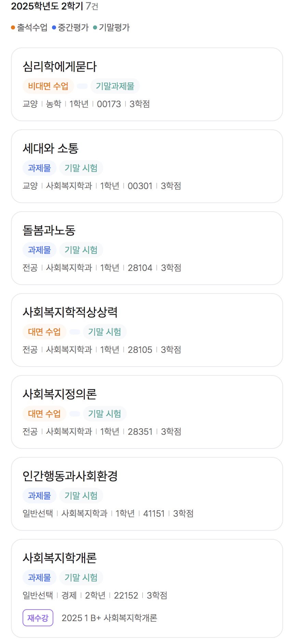This screenshot has height=644, width=294.
Task: Click the empty pill badge in 사회복지학적상상력
Action: pyautogui.click(x=75, y=332)
